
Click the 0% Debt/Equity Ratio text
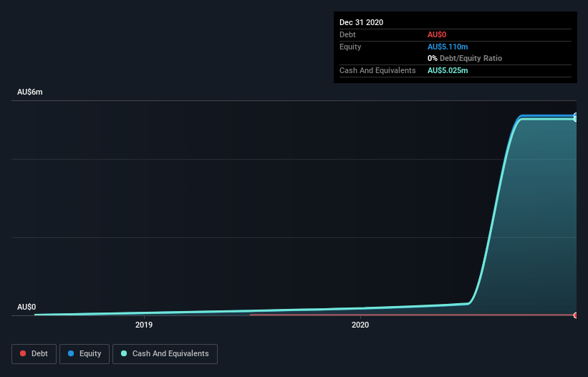click(x=465, y=58)
